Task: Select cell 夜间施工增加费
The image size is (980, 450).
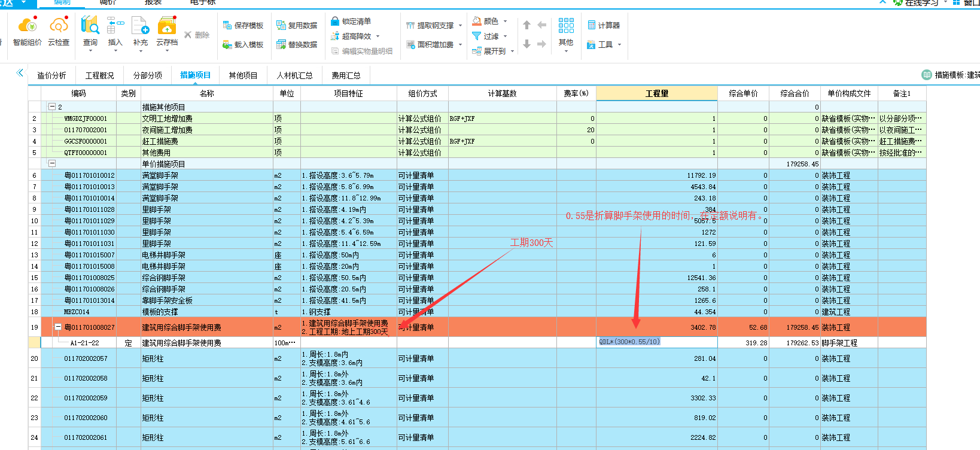Action: pos(207,130)
